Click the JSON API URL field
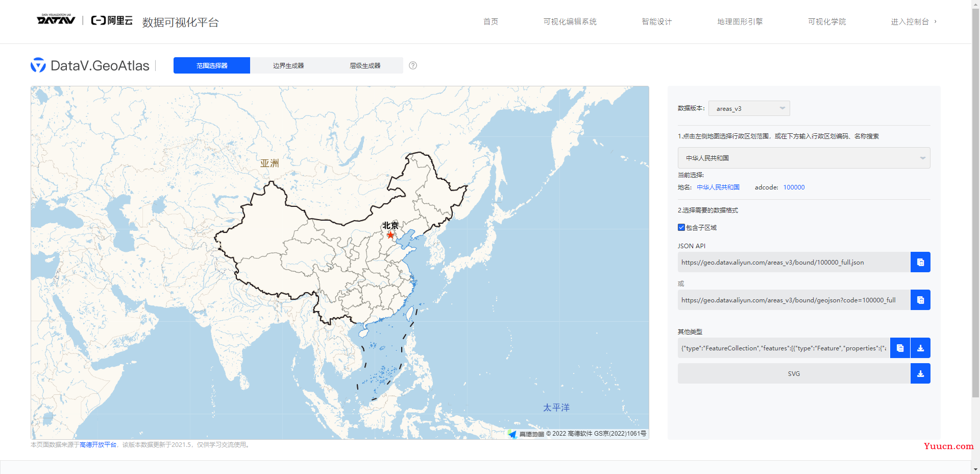 [794, 262]
